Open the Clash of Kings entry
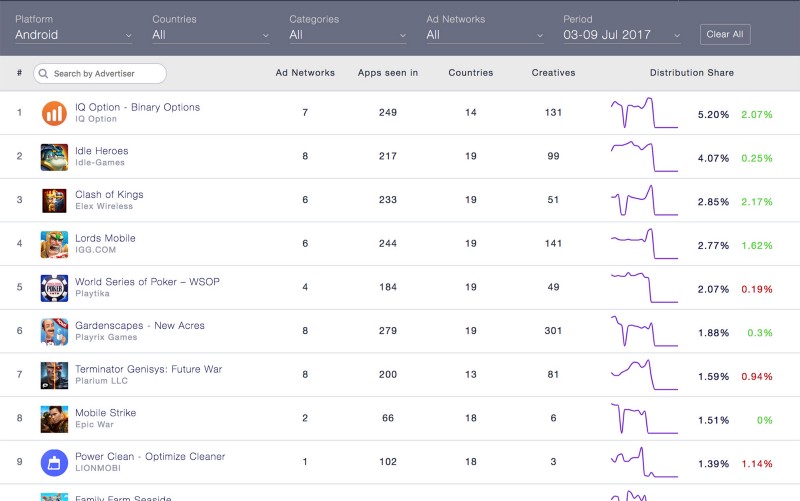The width and height of the screenshot is (800, 501). 109,194
